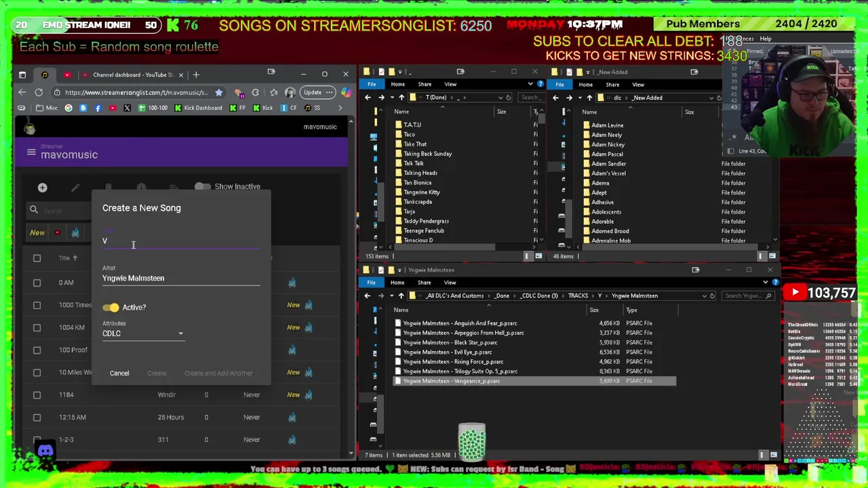Open the Google bookmark icon
This screenshot has height=488, width=868.
click(x=68, y=108)
